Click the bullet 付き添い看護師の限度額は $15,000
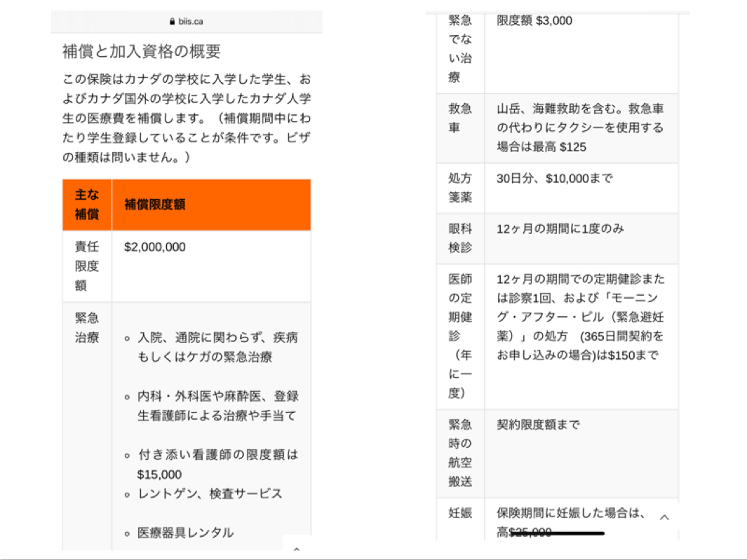Image resolution: width=747 pixels, height=560 pixels. (x=217, y=464)
